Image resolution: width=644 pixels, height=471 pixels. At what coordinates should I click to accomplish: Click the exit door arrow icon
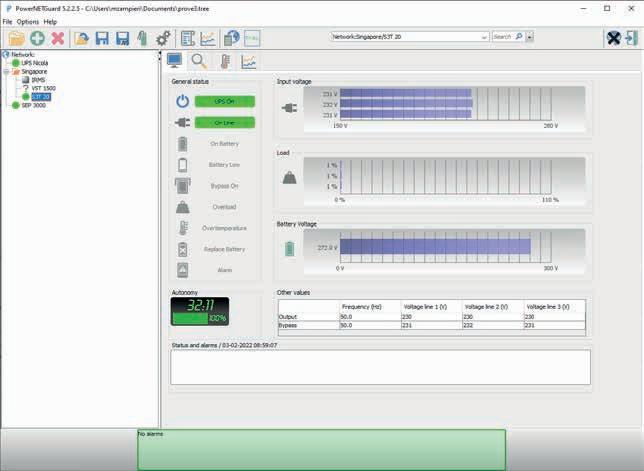tap(632, 38)
